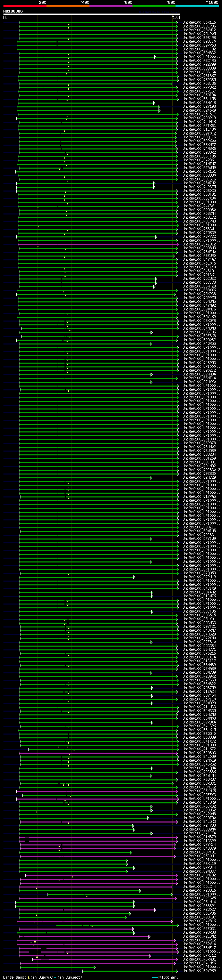Select the UniRef100_Q8IB67 label
The width and height of the screenshot is (222, 980).
point(199,76)
